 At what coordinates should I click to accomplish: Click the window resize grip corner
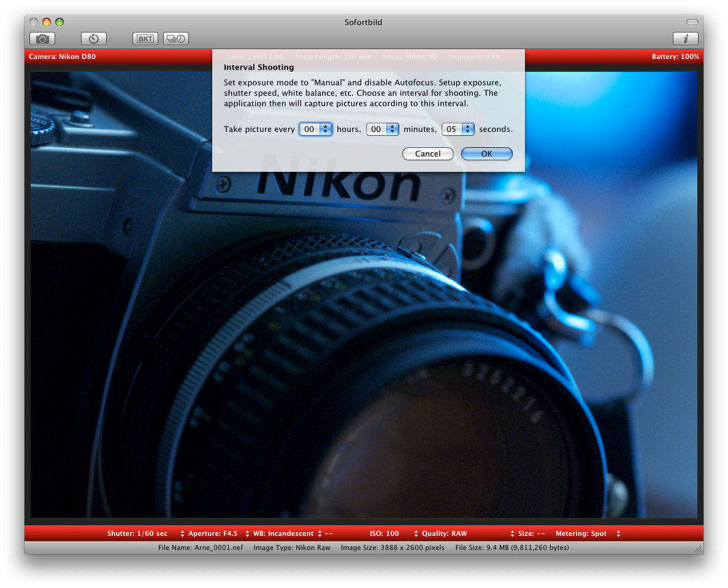pos(697,547)
